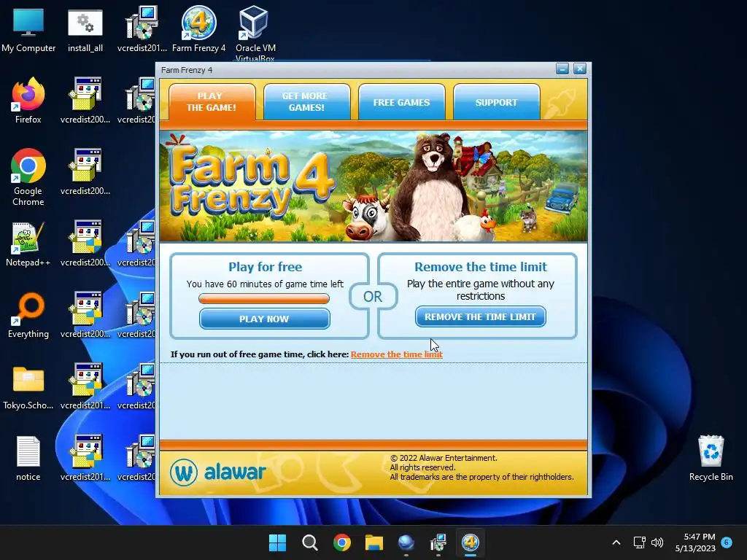Open the notification badge showing 6
The height and width of the screenshot is (560, 747).
(727, 542)
